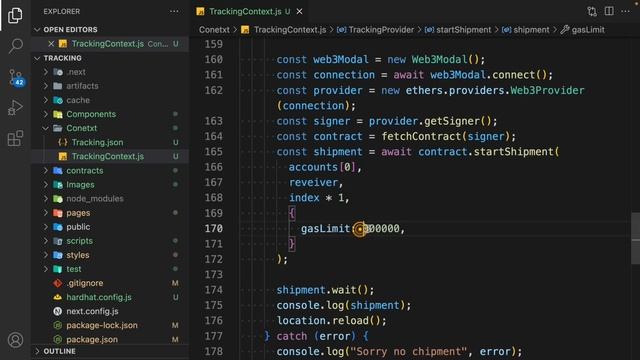Click on console.log(shipment) statement
Screen dimensions: 640x360
(344, 305)
